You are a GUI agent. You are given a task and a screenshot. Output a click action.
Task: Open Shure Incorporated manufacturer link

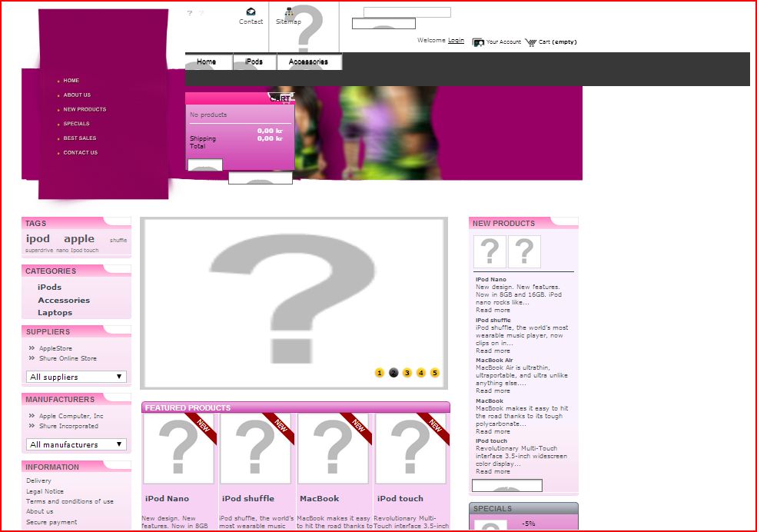tap(68, 426)
